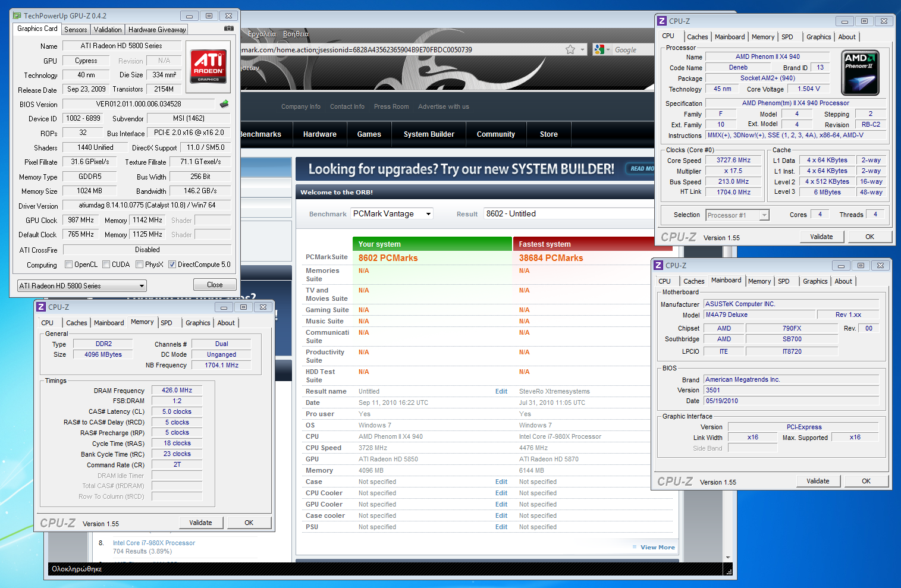The height and width of the screenshot is (588, 901).
Task: Open the search engine dropdown arrow beside Google icon
Action: point(608,50)
